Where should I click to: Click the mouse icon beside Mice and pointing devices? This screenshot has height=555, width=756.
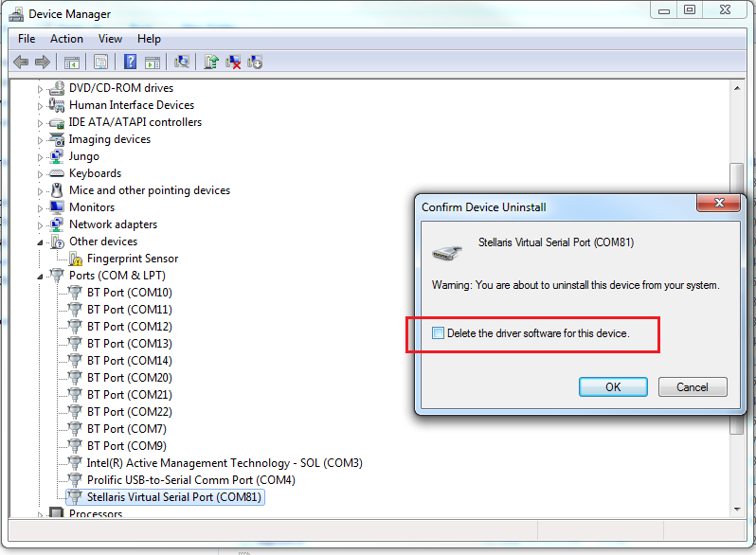(57, 190)
